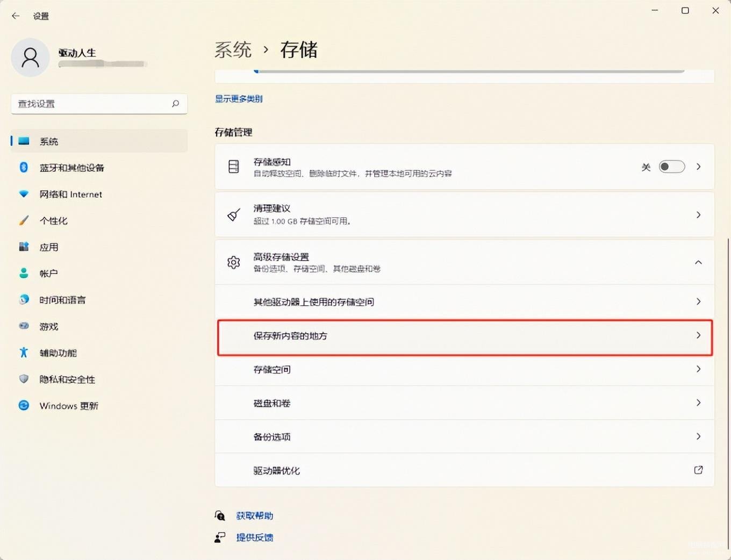Open 清理建议 via its chevron
This screenshot has width=731, height=560.
click(x=698, y=215)
